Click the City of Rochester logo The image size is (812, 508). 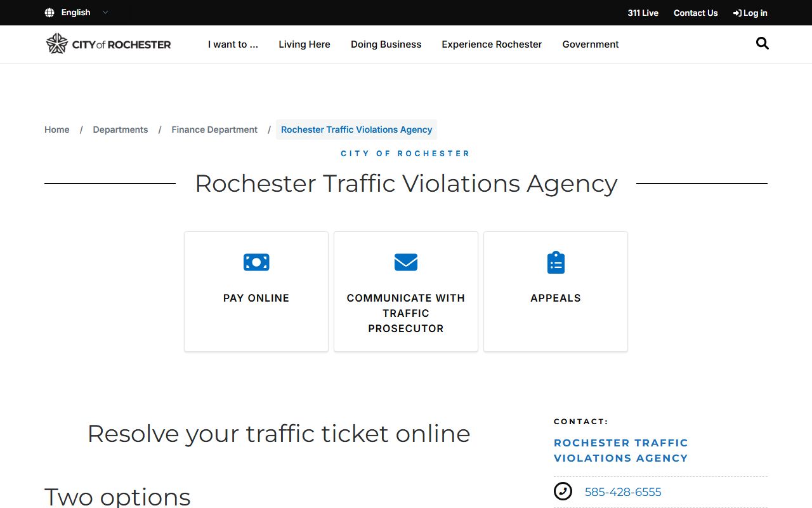coord(108,44)
